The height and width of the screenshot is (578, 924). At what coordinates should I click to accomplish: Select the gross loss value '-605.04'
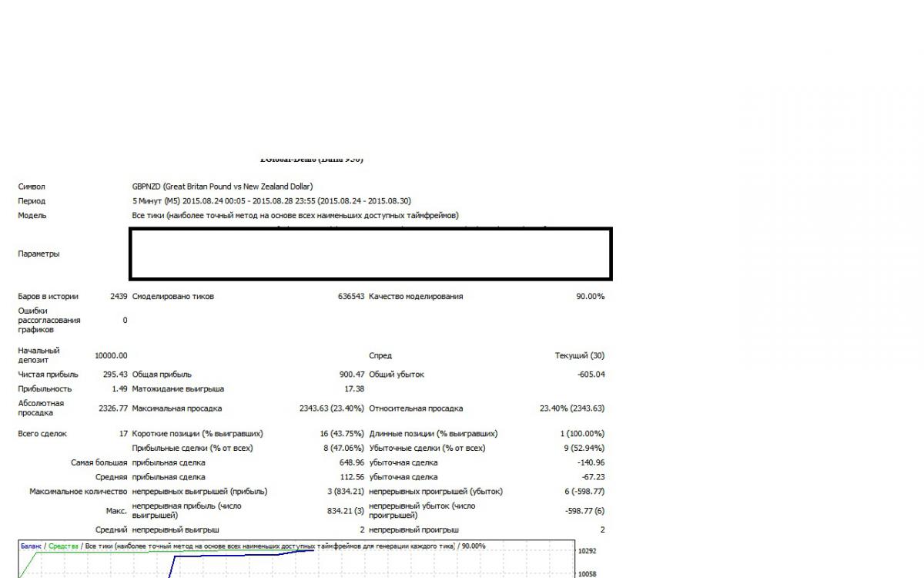tap(591, 375)
